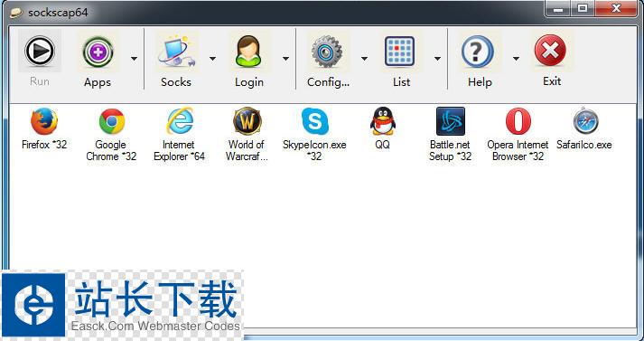
Task: Select the Opera Internet Browser icon
Action: [x=518, y=121]
